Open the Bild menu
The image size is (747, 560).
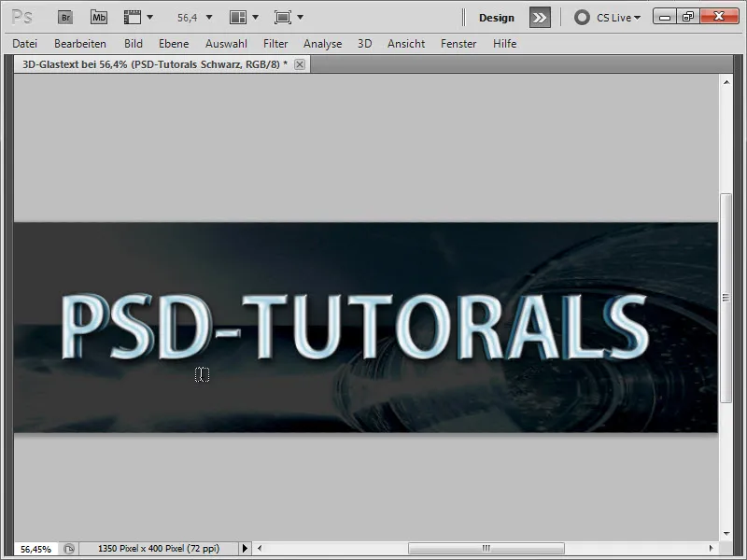(x=134, y=44)
